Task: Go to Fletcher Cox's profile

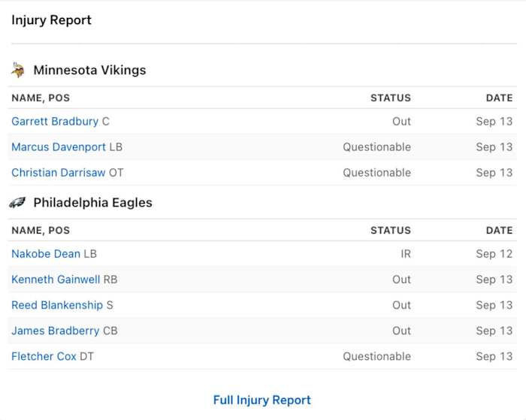Action: coord(44,356)
